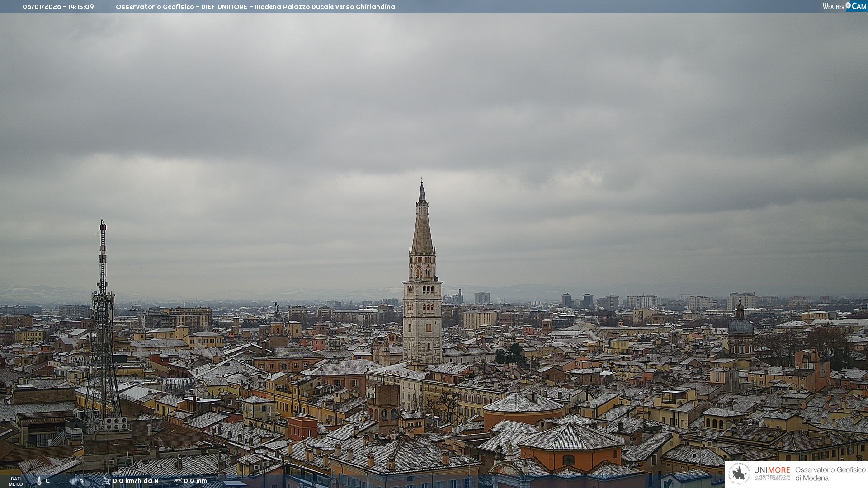Click the 0.0 km/h da N wind reading
Screen dimensions: 868x488
136,481
